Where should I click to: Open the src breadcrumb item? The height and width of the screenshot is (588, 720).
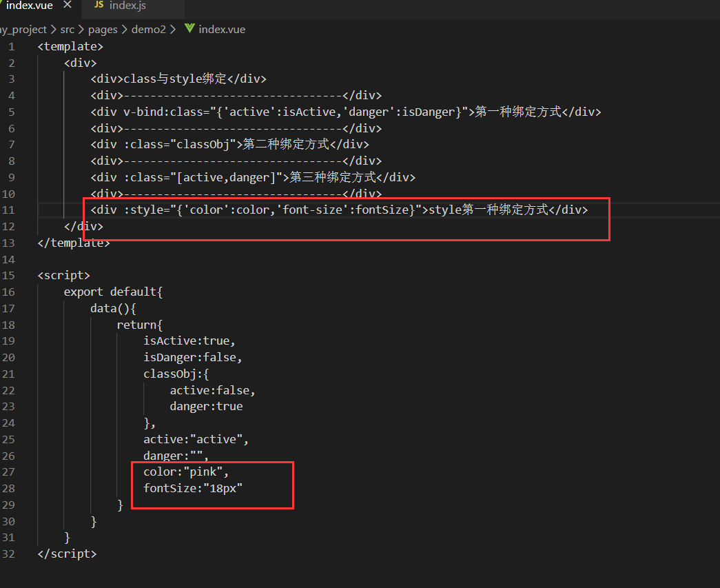tap(67, 29)
